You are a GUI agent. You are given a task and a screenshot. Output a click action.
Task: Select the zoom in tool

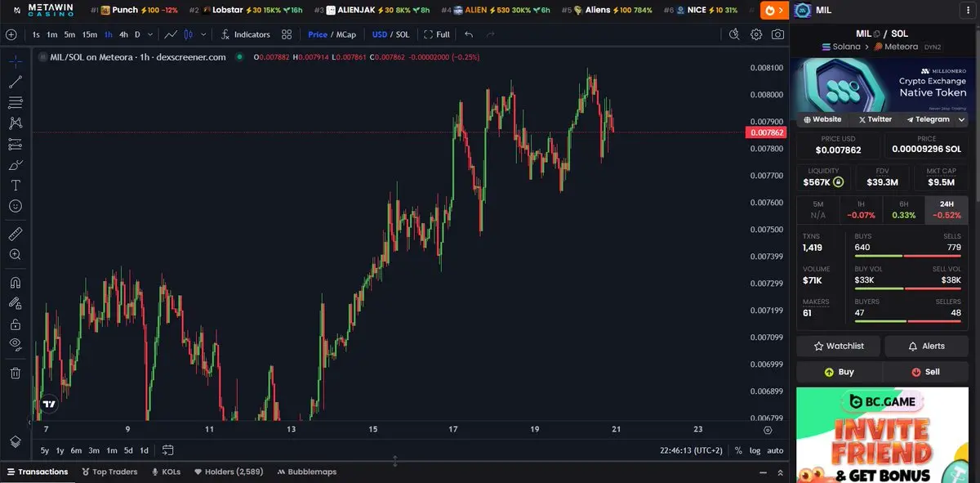click(15, 255)
